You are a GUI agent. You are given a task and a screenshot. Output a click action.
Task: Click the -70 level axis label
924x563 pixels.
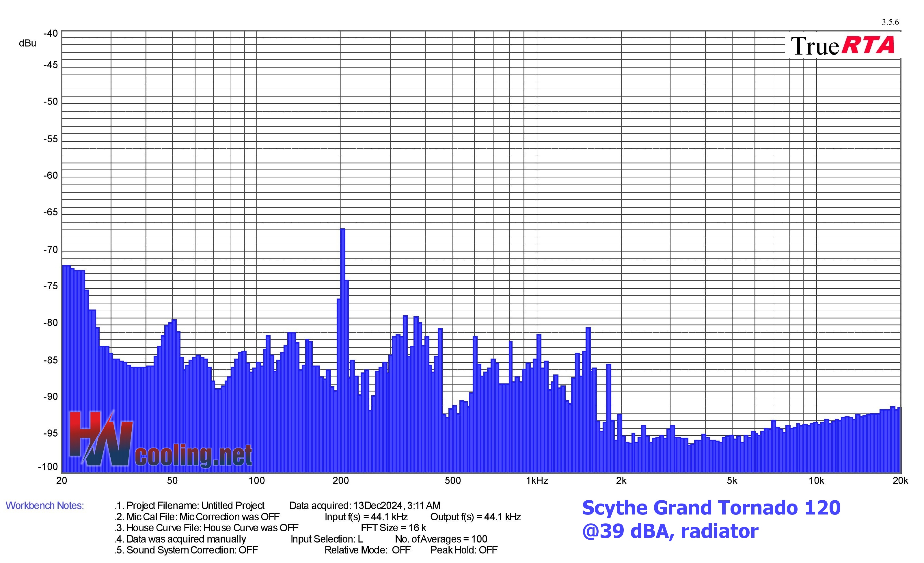51,250
